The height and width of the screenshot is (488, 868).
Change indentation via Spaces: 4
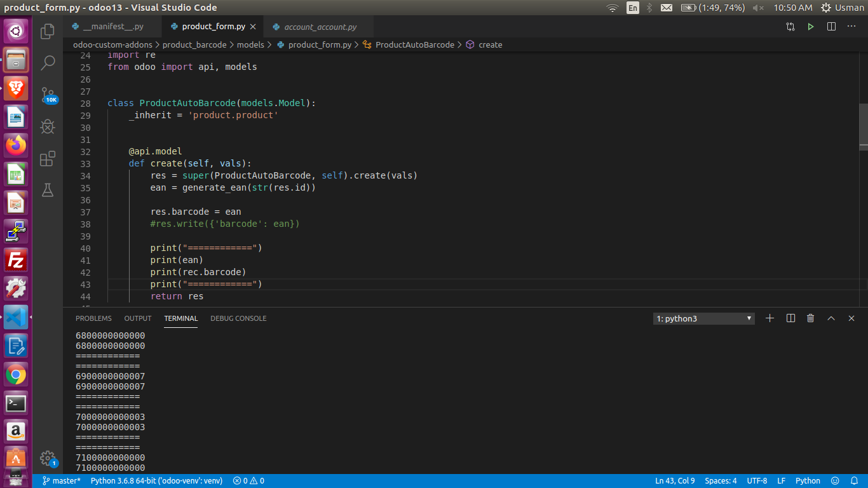[x=721, y=481]
